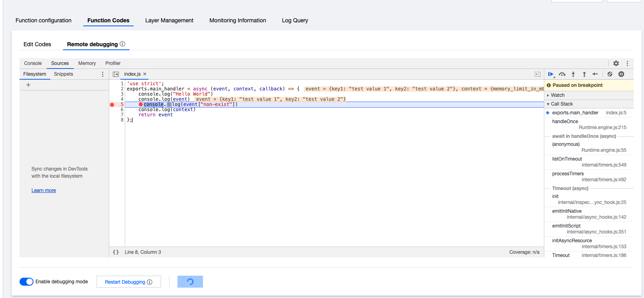Resume script execution in the debugger
Viewport: 644px width, 298px height.
point(551,74)
